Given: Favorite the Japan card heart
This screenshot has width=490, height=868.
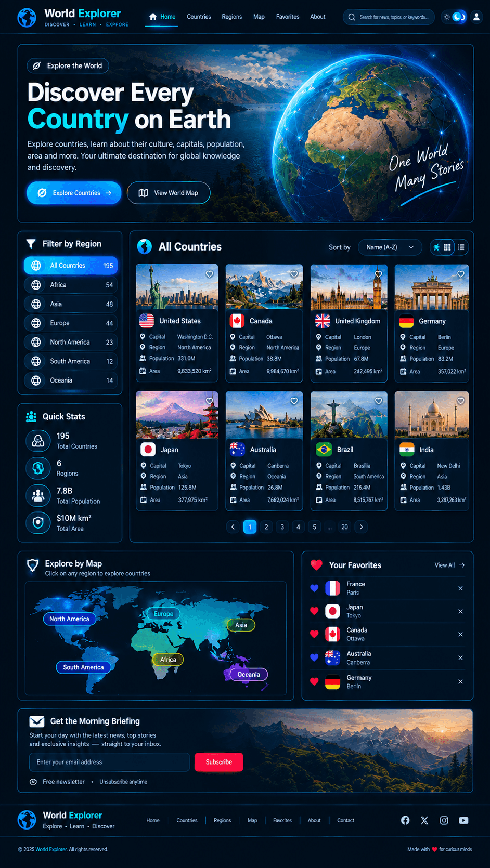Looking at the screenshot, I should tap(209, 401).
